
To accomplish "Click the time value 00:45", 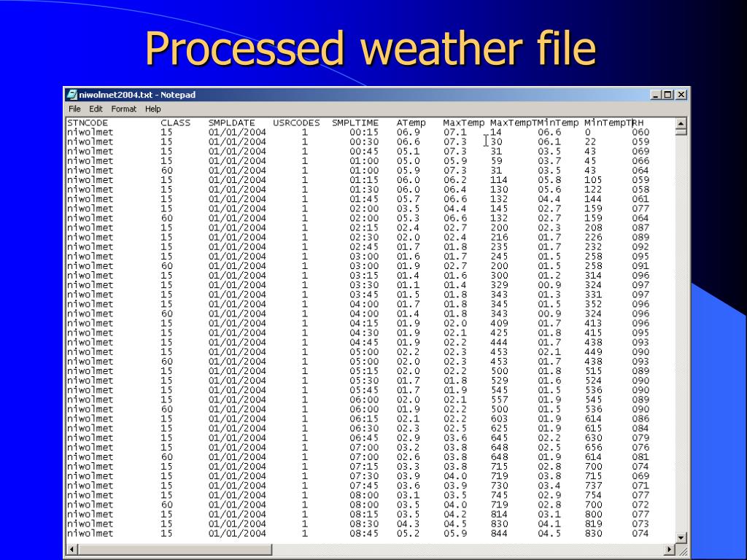I will pyautogui.click(x=364, y=152).
